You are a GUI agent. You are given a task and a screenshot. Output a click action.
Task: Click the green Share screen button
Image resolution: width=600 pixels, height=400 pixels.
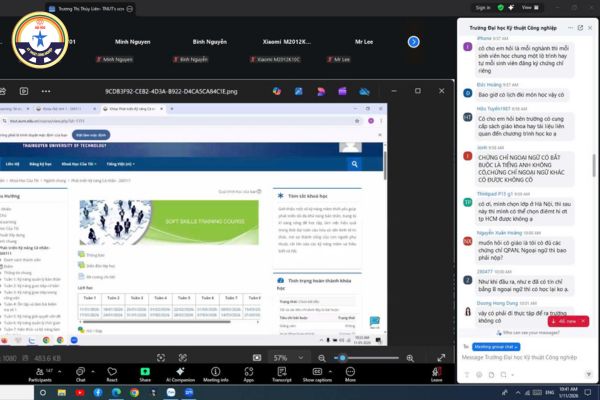click(x=145, y=372)
